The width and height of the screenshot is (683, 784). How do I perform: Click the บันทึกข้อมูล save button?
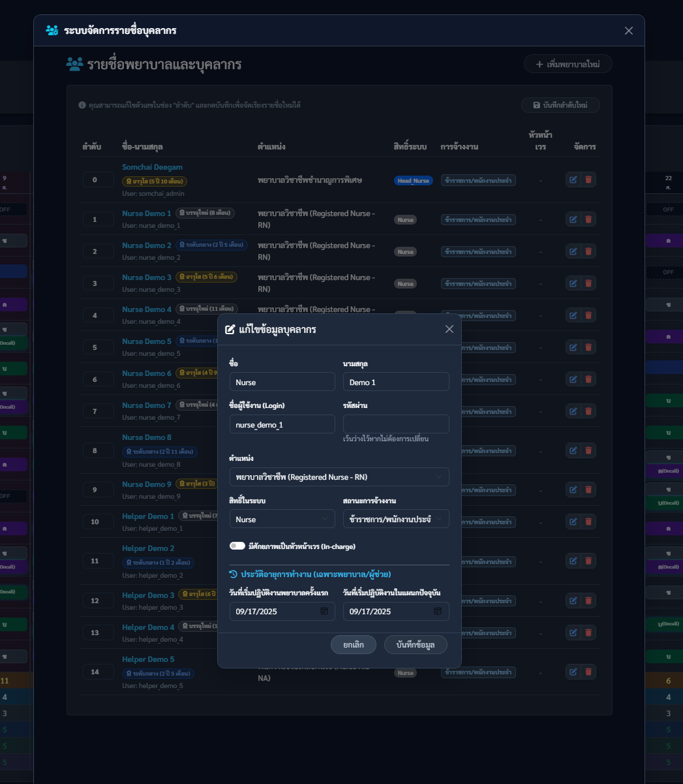click(416, 645)
